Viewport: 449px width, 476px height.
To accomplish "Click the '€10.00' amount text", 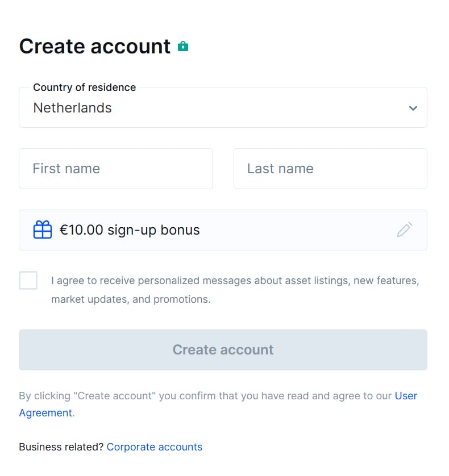I will coord(81,230).
